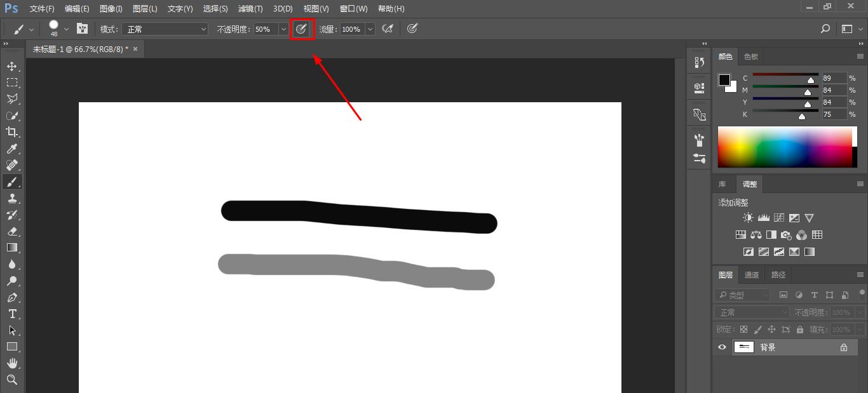Select the Polygonal Lasso tool

click(x=12, y=99)
